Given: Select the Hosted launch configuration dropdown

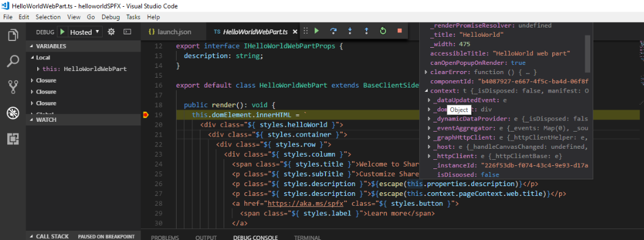Looking at the screenshot, I should click(84, 32).
